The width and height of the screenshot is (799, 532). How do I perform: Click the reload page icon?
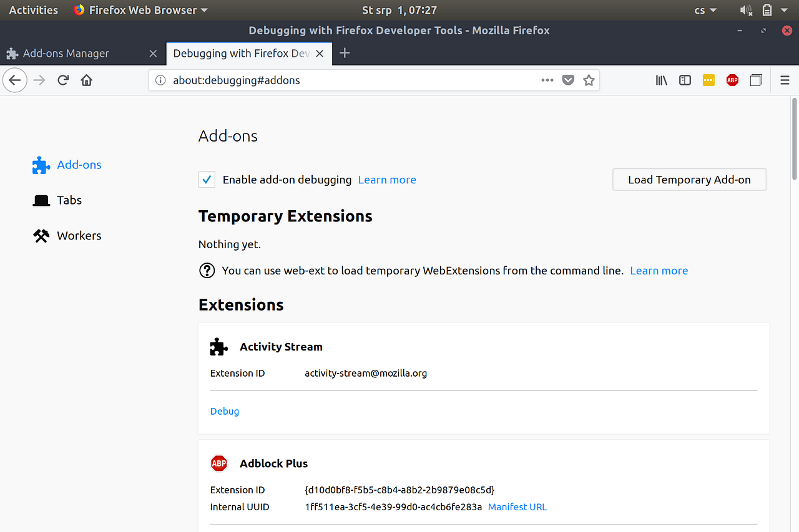coord(63,80)
